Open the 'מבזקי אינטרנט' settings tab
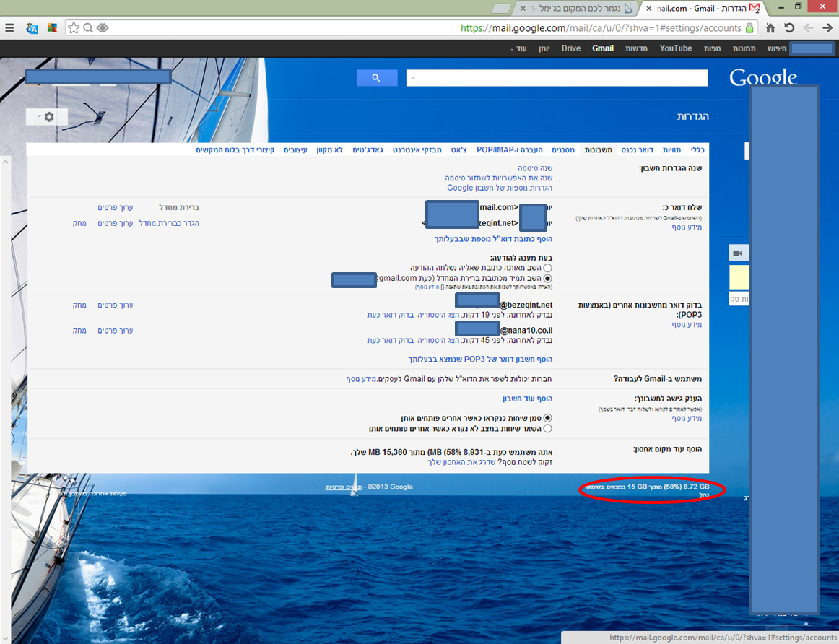Screen dimensions: 839x644 [417, 149]
